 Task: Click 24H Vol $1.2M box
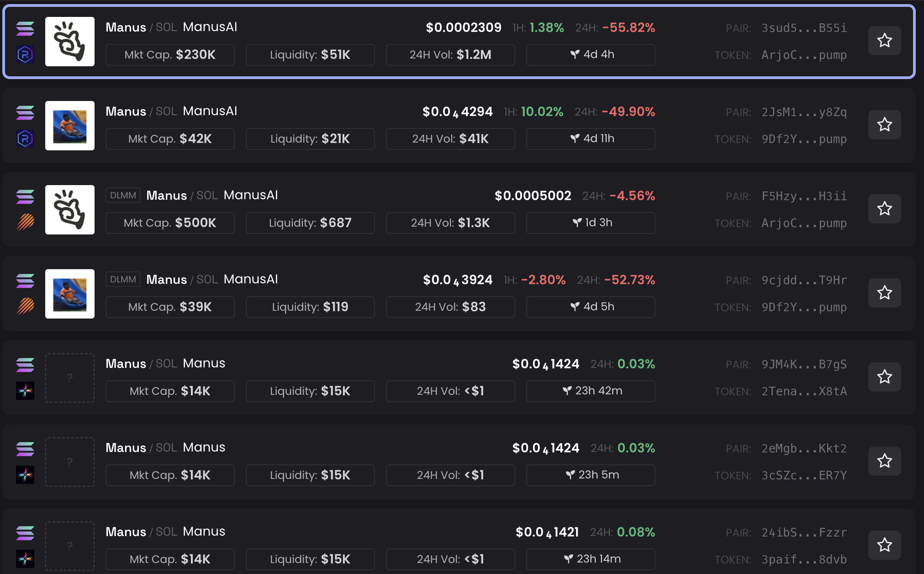450,55
